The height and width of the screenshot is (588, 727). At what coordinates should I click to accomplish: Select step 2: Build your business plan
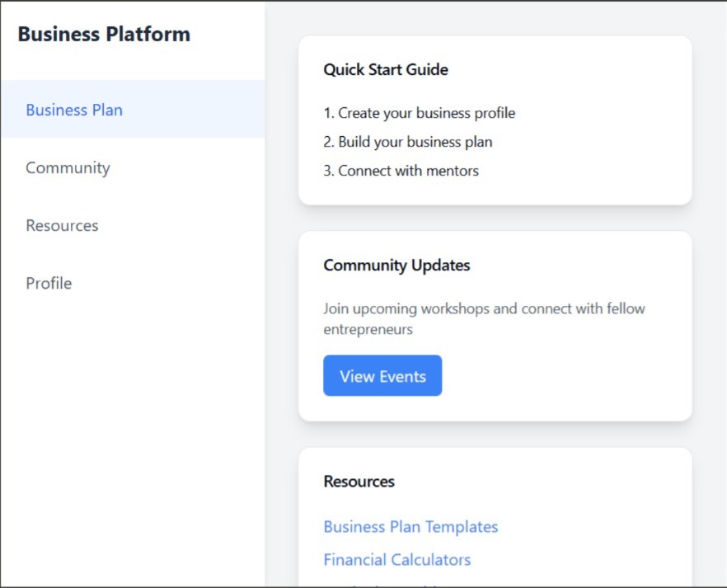point(407,142)
